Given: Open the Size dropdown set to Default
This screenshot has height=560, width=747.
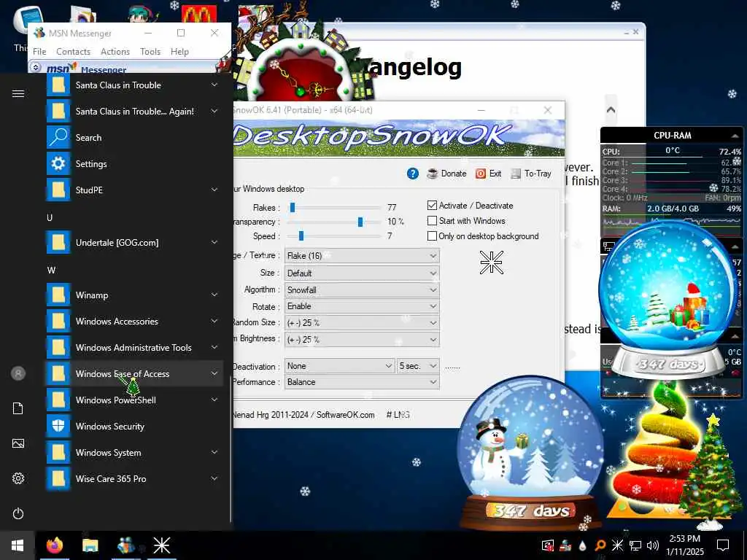Looking at the screenshot, I should coord(362,273).
